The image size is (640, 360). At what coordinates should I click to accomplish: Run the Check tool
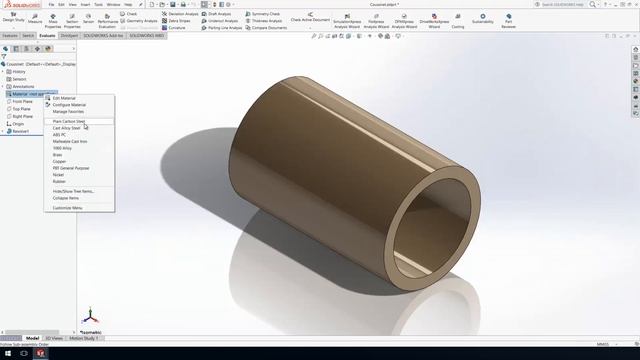[129, 14]
